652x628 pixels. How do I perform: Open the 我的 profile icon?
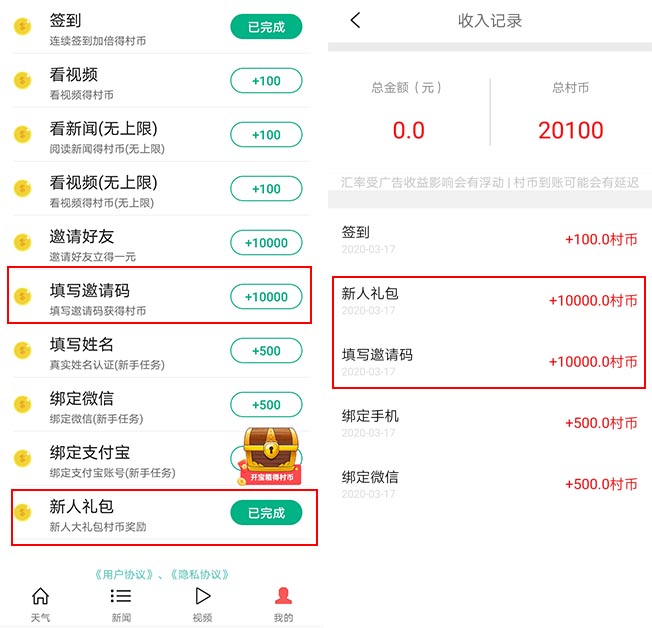[x=283, y=596]
